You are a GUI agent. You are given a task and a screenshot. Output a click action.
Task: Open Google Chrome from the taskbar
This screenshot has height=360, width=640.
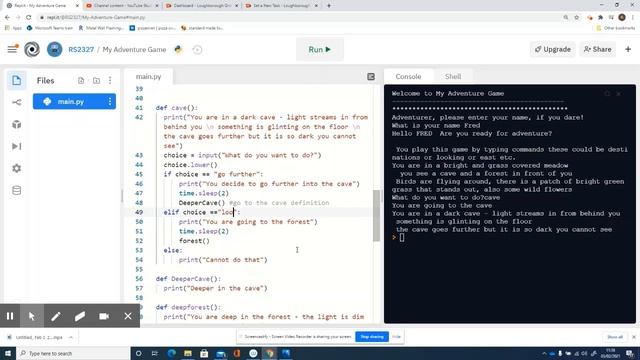tap(269, 353)
